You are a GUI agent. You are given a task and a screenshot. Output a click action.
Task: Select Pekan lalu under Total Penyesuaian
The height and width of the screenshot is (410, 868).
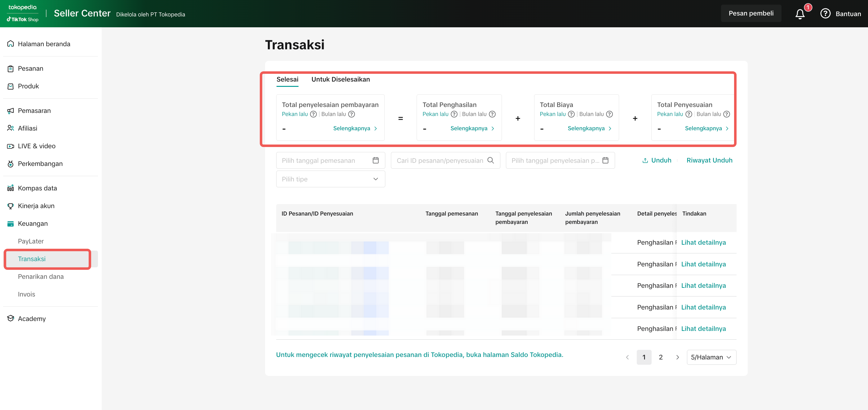(x=670, y=114)
